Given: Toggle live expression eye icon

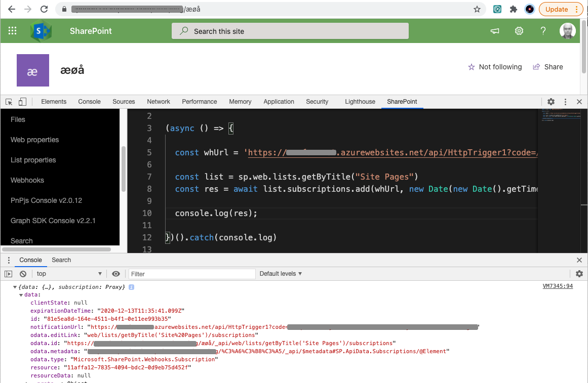Looking at the screenshot, I should (x=116, y=274).
